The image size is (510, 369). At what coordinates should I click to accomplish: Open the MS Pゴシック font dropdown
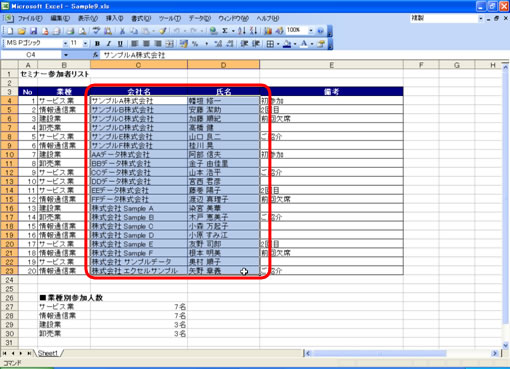click(x=65, y=44)
